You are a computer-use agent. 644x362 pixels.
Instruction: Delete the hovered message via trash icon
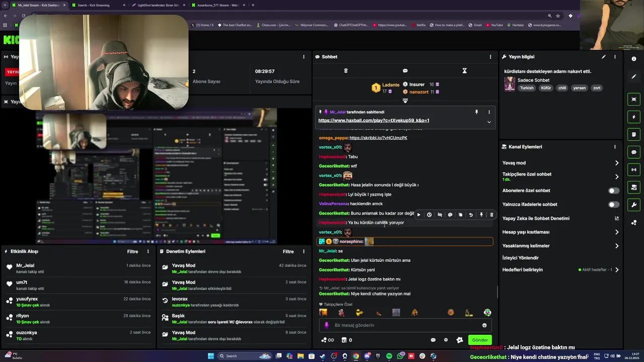[492, 215]
